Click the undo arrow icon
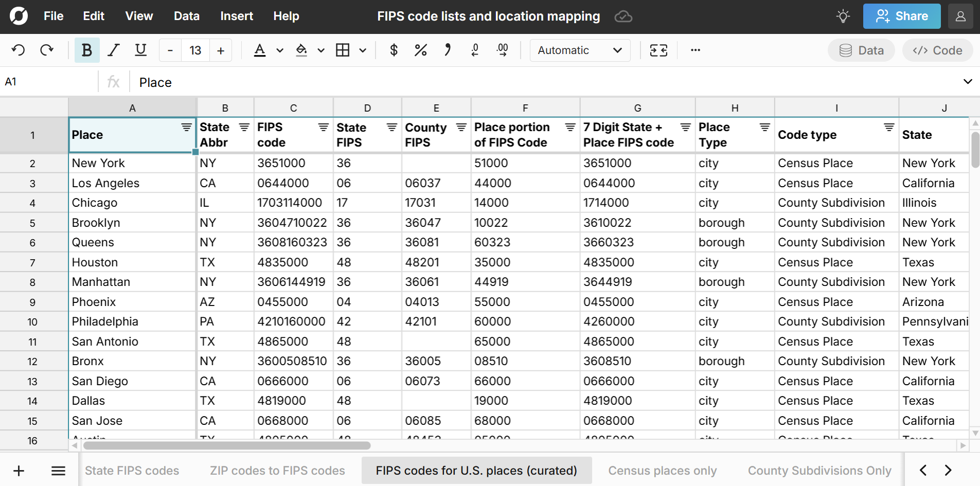The height and width of the screenshot is (486, 980). (x=19, y=50)
